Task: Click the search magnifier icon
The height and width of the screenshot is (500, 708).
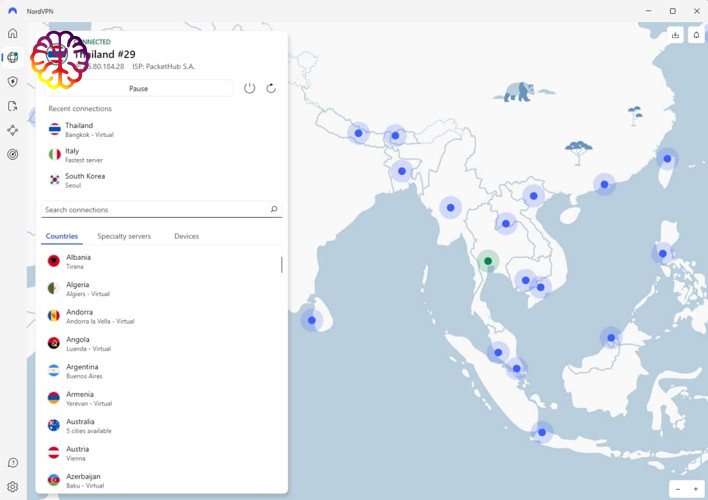Action: click(x=274, y=209)
